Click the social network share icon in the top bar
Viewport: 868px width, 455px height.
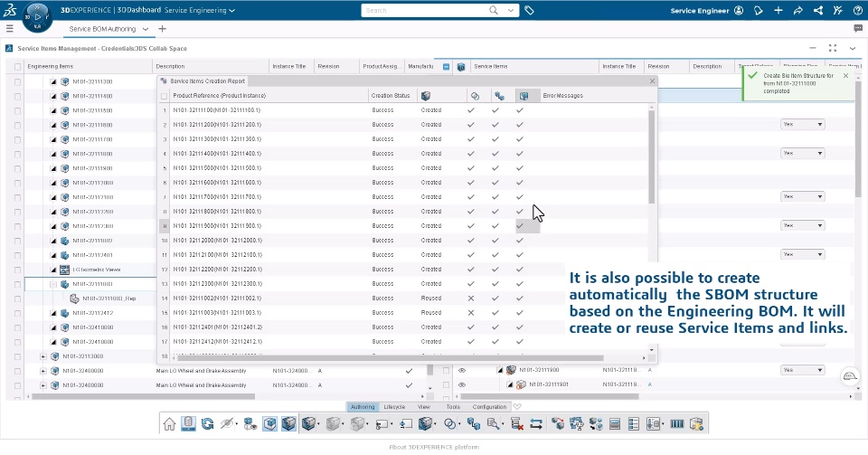coord(817,10)
